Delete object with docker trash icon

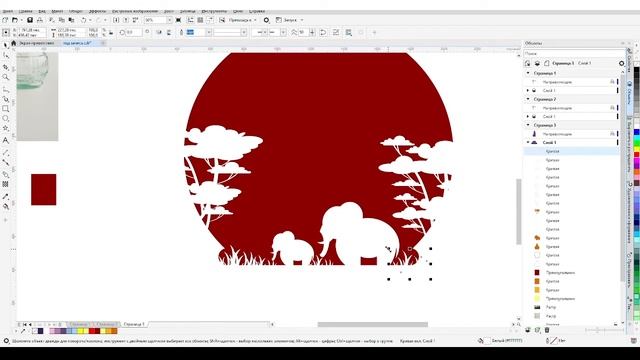click(x=547, y=330)
